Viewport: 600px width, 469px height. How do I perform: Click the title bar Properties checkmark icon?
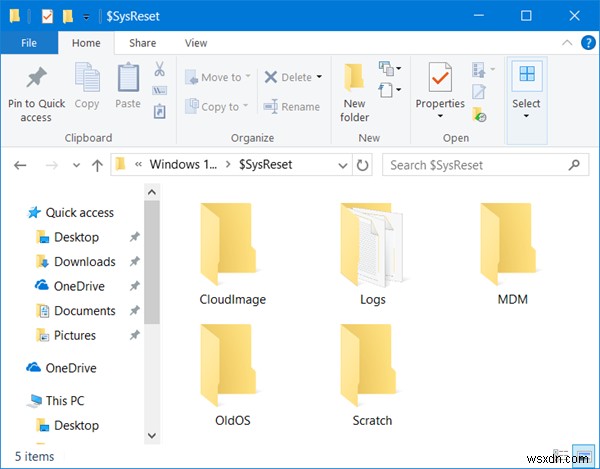tap(47, 16)
